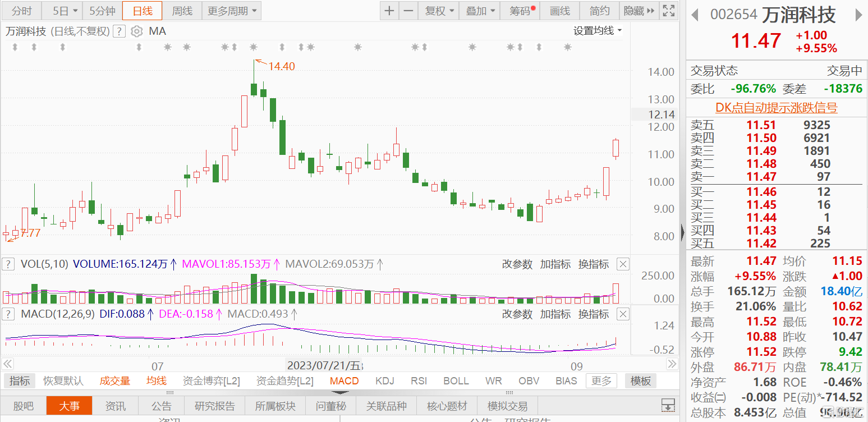868x422 pixels.
Task: Go to previous stock with left arrow
Action: (x=695, y=15)
